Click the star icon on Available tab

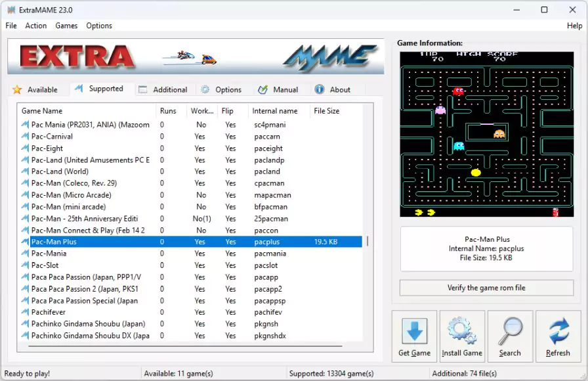pos(17,89)
